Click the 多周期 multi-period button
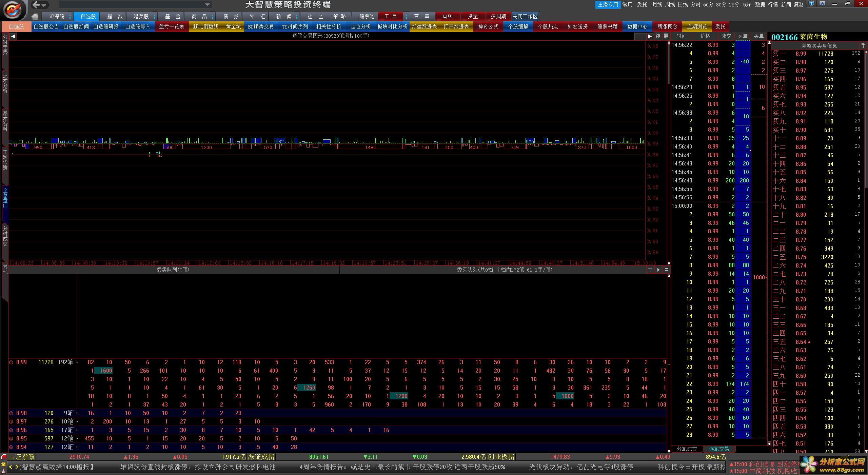Screen dimensions: 868x475 pyautogui.click(x=498, y=17)
